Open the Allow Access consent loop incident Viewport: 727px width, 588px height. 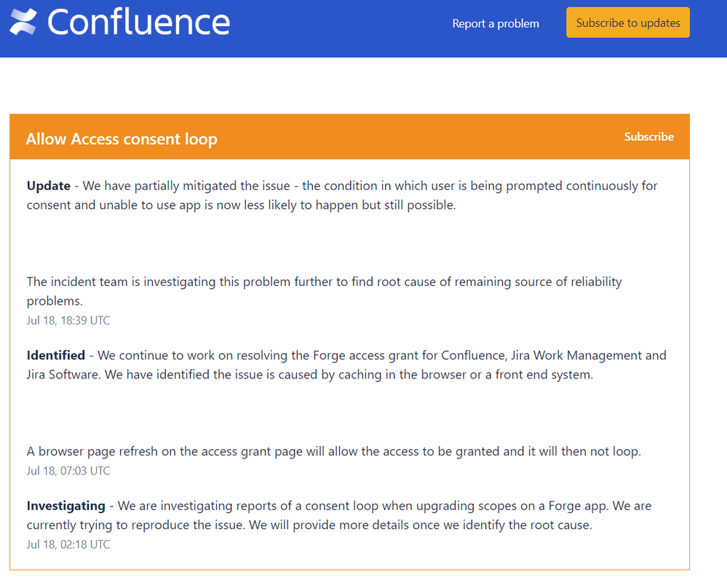(122, 139)
